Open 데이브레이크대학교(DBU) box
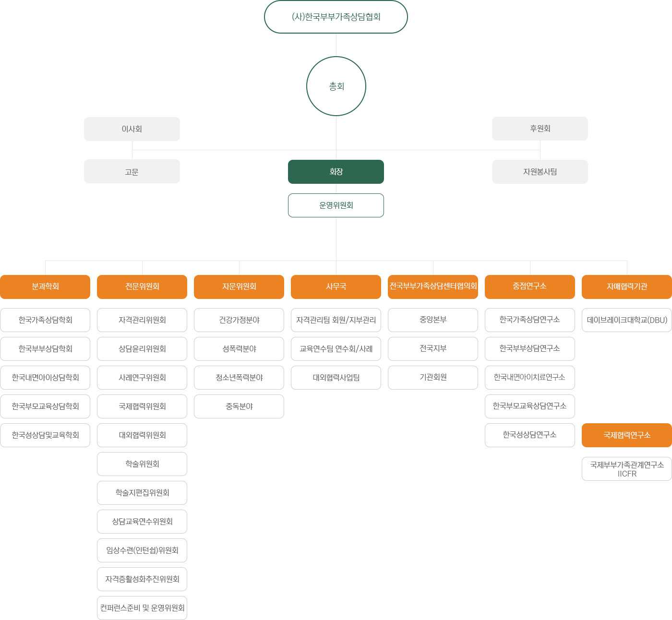 click(x=627, y=320)
